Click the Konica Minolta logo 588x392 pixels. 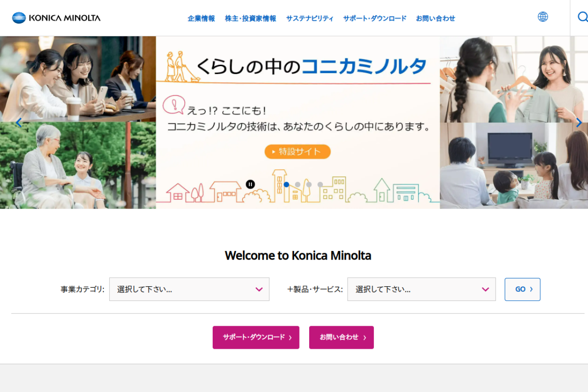[x=56, y=18]
